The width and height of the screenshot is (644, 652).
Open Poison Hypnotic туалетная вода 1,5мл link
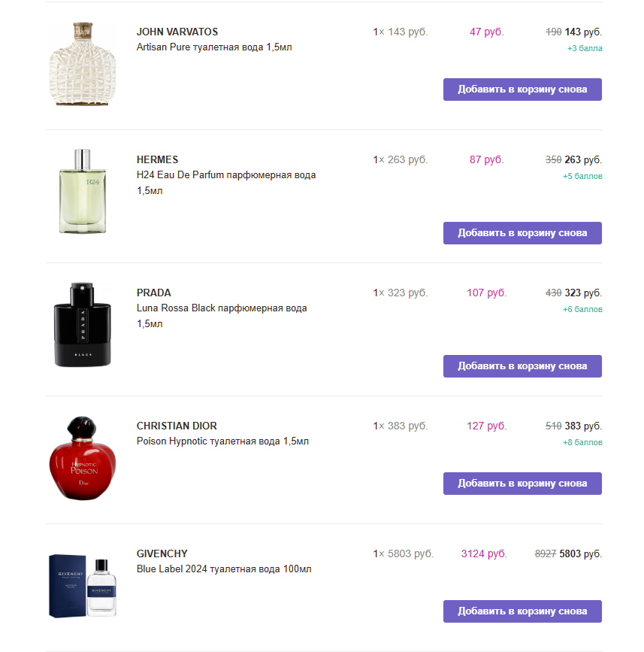pos(222,441)
